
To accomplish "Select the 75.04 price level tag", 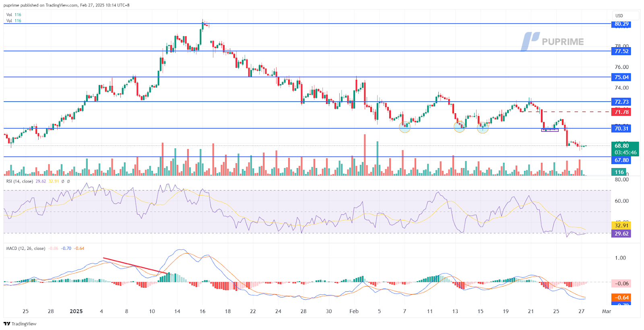I will [x=621, y=77].
